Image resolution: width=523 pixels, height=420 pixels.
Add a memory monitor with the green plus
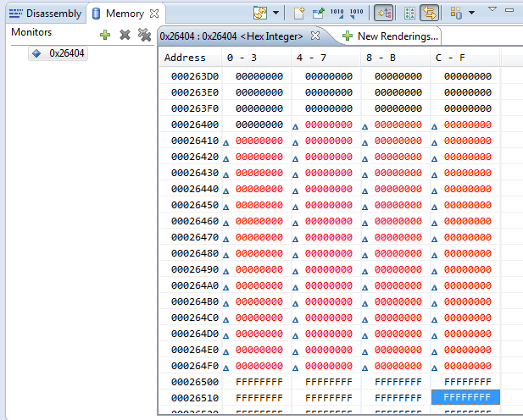105,35
